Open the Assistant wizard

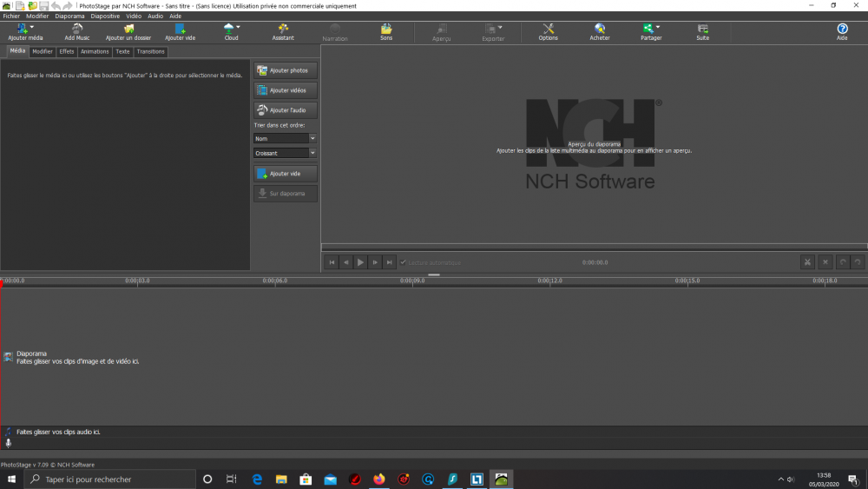click(x=283, y=31)
